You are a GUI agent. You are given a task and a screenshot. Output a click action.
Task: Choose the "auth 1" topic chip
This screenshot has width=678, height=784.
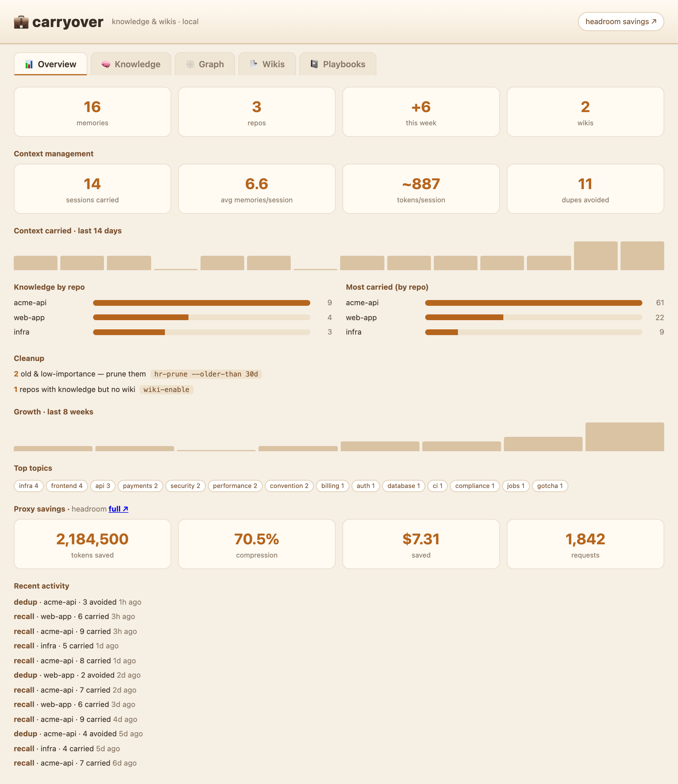point(366,486)
